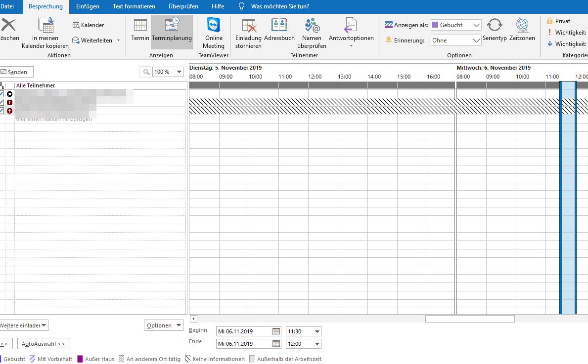Image resolution: width=588 pixels, height=364 pixels.
Task: Open the Einfügen ribbon tab
Action: pos(88,6)
